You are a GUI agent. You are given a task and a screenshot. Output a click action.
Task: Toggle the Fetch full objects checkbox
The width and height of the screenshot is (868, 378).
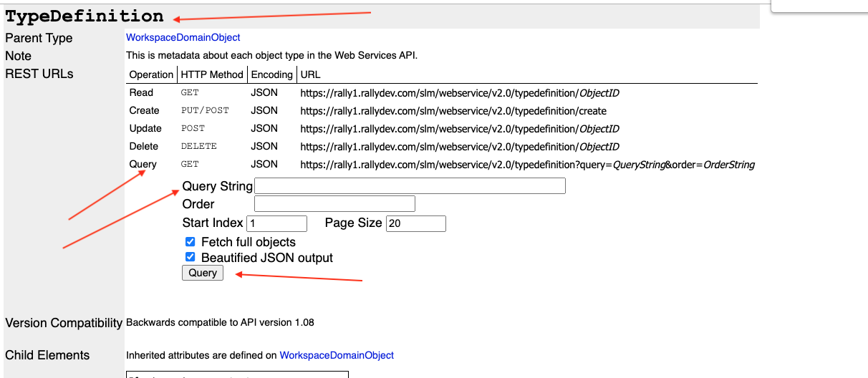(190, 242)
